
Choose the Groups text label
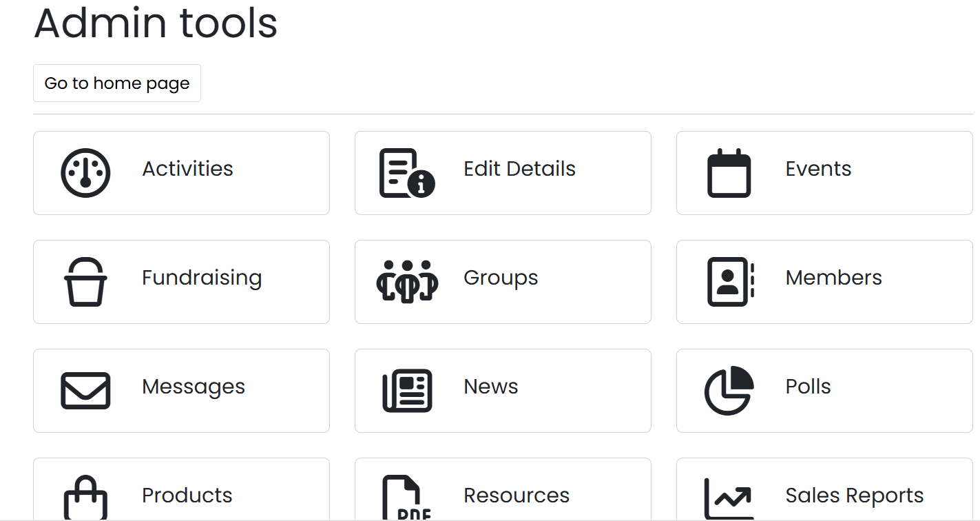pos(501,278)
